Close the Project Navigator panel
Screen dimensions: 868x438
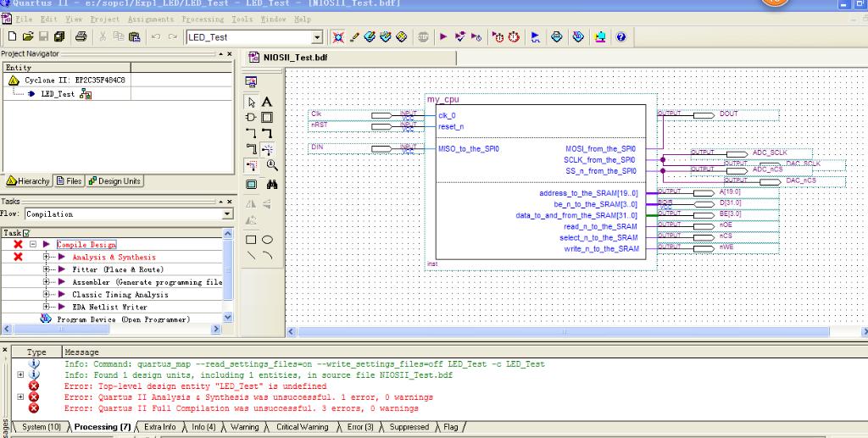230,53
